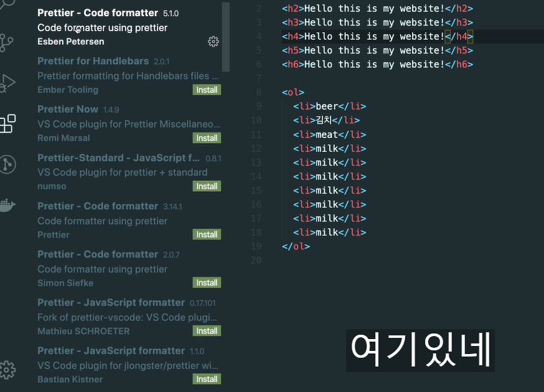
Task: Open Prettier Now extension title
Action: 68,110
